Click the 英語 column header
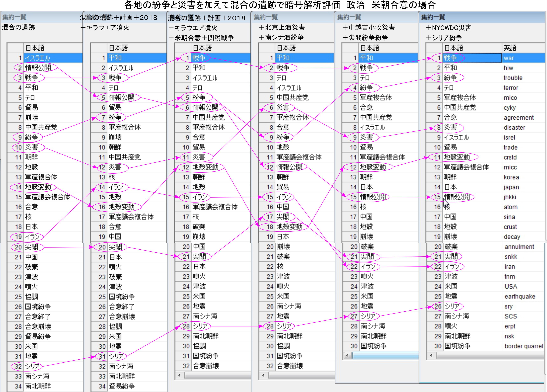Image resolution: width=547 pixels, height=392 pixels. tap(510, 48)
